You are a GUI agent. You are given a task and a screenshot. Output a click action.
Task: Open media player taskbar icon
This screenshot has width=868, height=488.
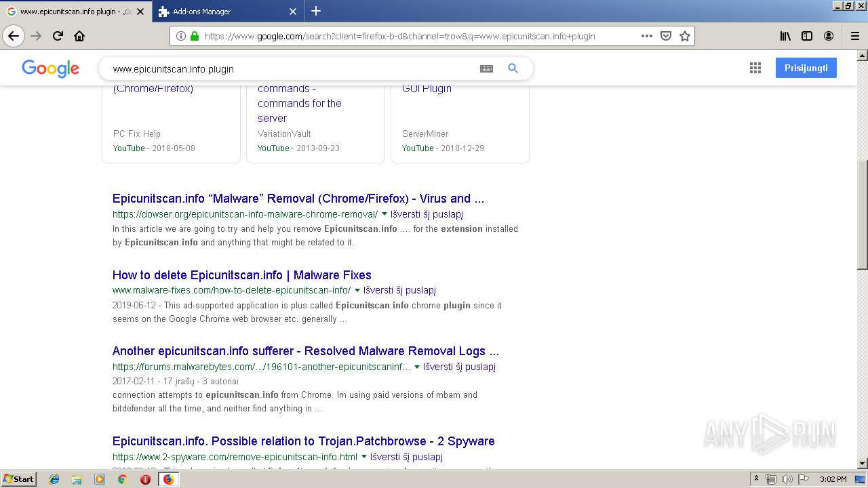(x=100, y=479)
